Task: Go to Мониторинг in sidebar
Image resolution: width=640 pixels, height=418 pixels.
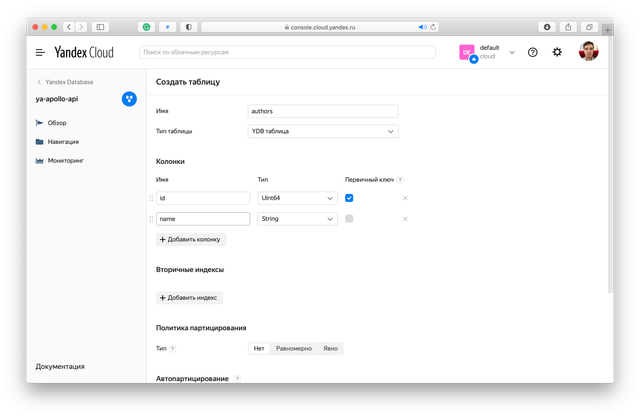Action: [x=66, y=160]
